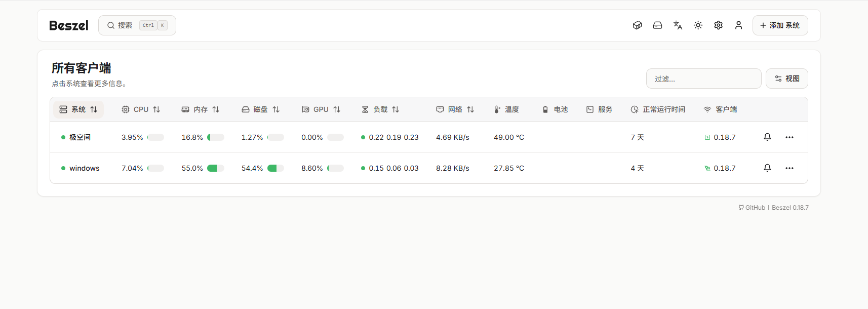Click the language translation icon
The image size is (868, 309).
pyautogui.click(x=678, y=25)
